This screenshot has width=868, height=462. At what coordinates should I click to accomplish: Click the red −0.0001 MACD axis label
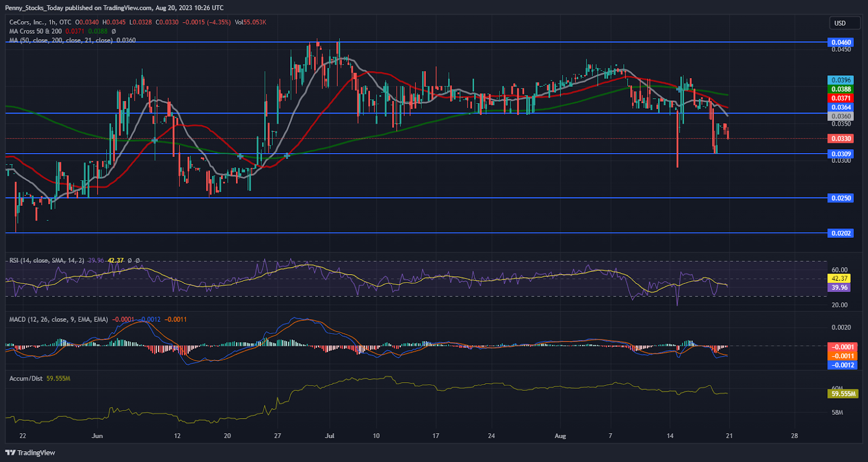click(843, 347)
